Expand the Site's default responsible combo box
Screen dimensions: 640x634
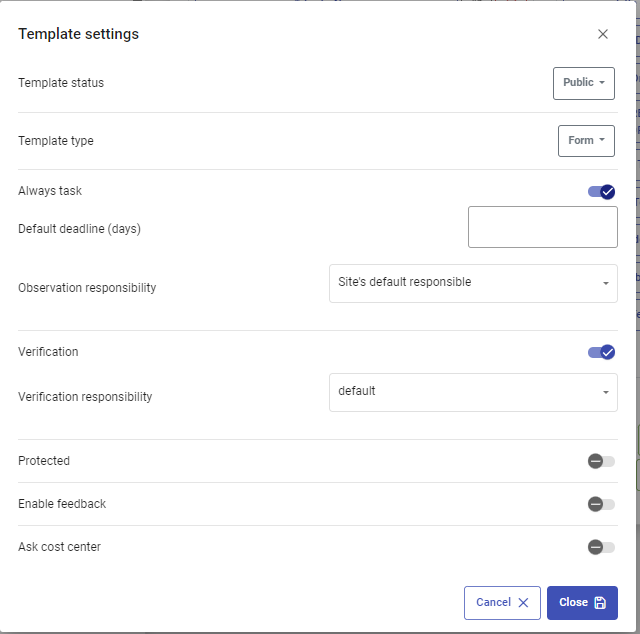point(473,283)
